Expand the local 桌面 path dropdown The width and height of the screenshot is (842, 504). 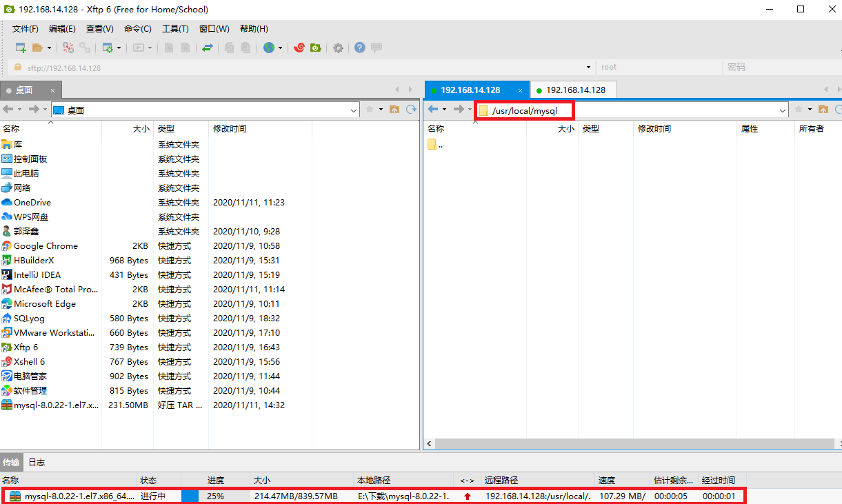pos(354,110)
